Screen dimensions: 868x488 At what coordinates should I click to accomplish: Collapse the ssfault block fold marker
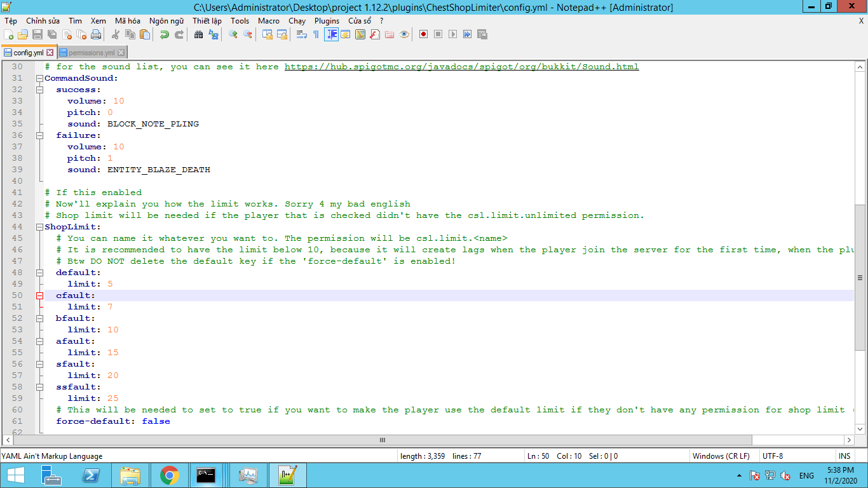[39, 387]
